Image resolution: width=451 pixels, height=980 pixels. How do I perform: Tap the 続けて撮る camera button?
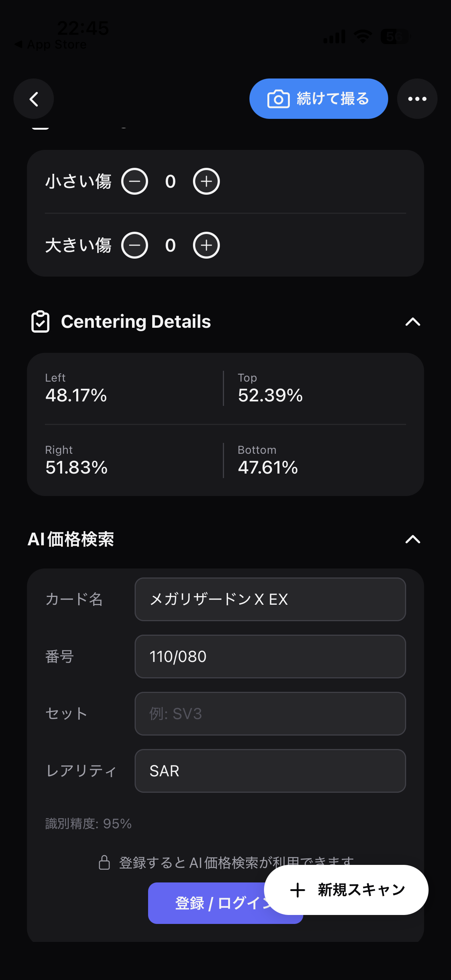319,99
